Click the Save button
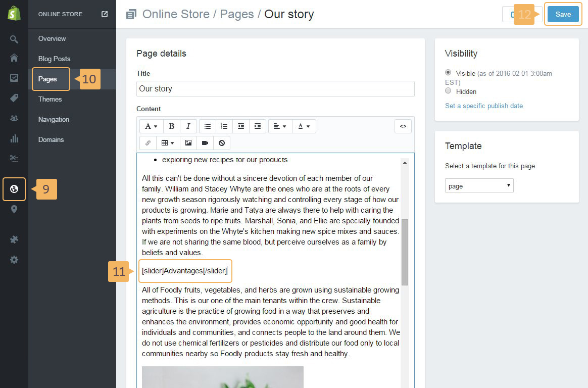Viewport: 588px width, 388px height. pyautogui.click(x=563, y=14)
